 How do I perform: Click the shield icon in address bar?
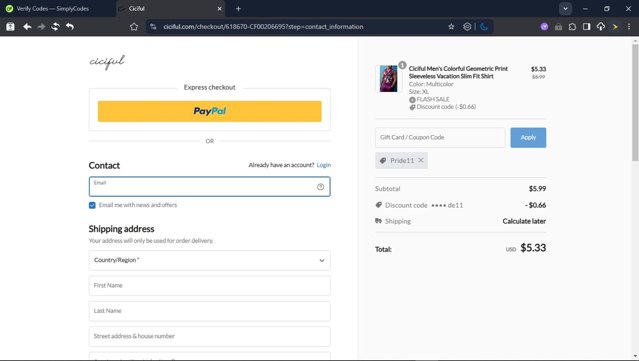click(467, 26)
